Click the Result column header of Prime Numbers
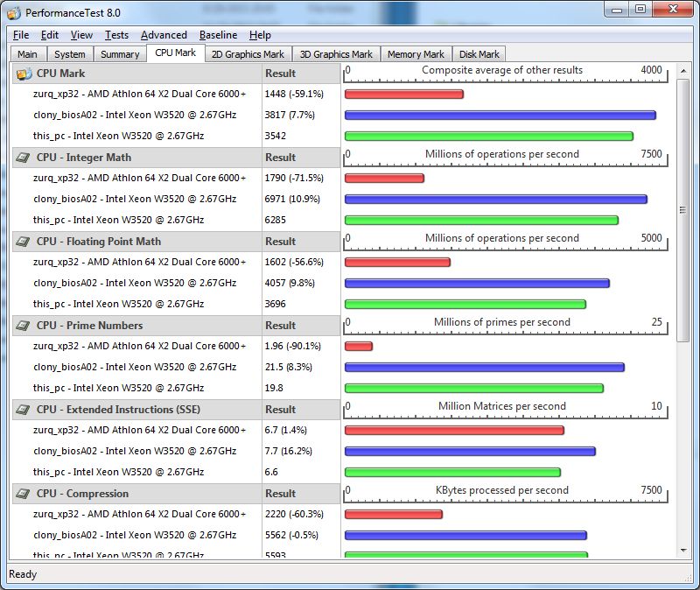700x590 pixels. pyautogui.click(x=301, y=326)
